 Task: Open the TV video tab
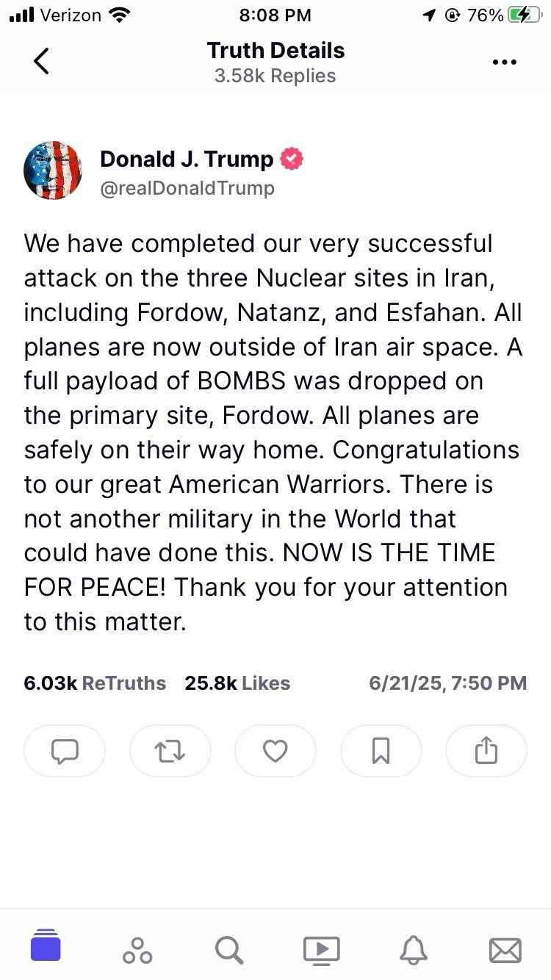321,950
